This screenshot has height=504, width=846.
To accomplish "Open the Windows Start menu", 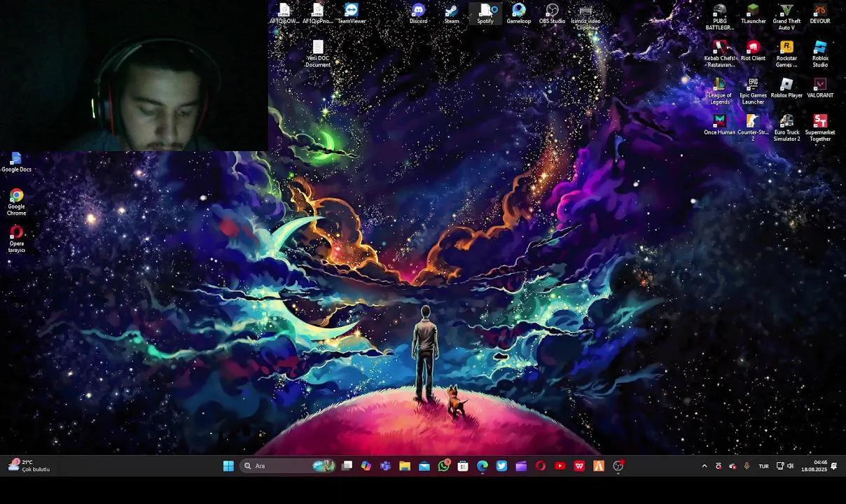I will click(x=228, y=465).
